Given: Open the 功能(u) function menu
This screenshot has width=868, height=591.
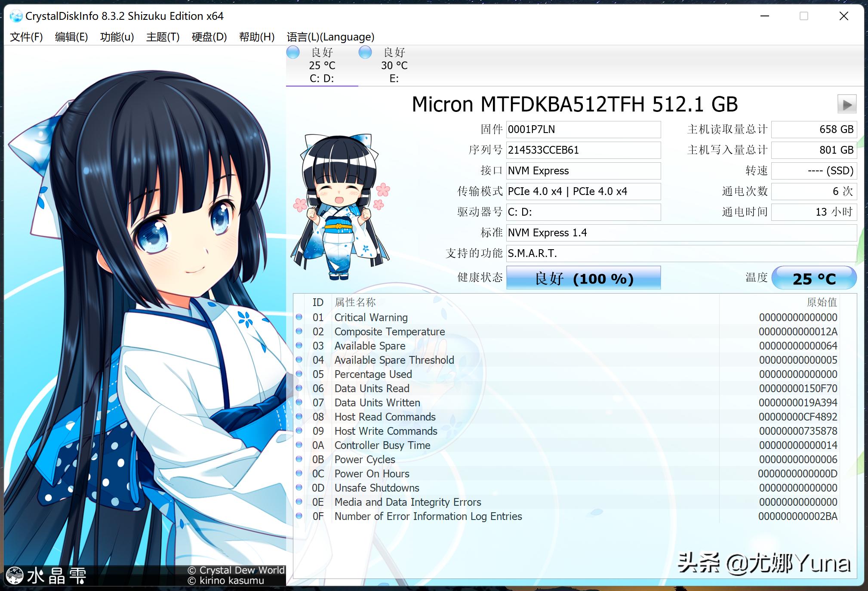Looking at the screenshot, I should [117, 37].
